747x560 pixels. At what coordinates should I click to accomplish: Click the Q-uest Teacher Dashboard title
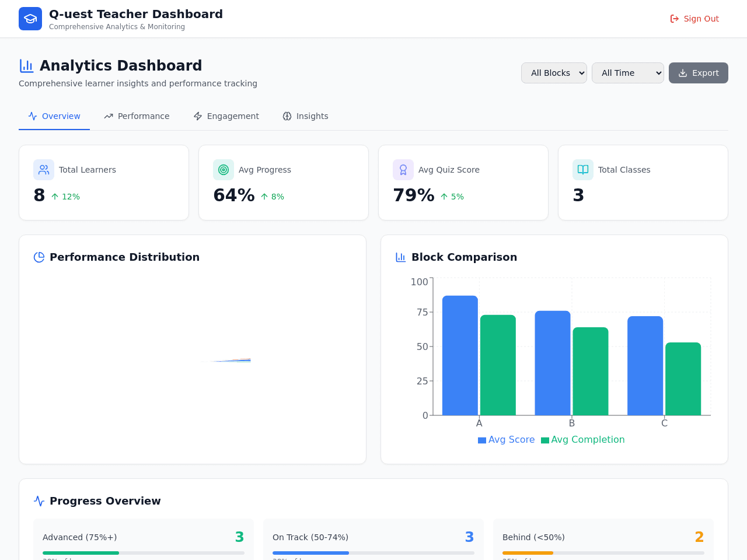coord(136,14)
